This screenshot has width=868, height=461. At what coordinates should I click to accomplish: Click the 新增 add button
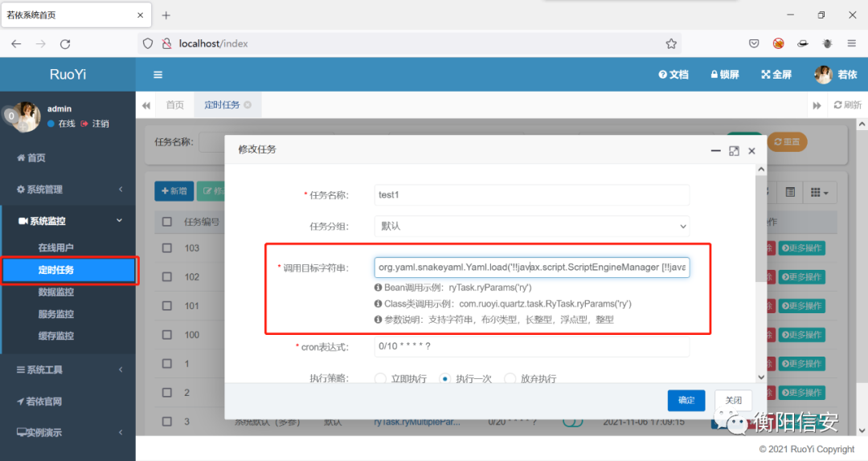pos(174,191)
